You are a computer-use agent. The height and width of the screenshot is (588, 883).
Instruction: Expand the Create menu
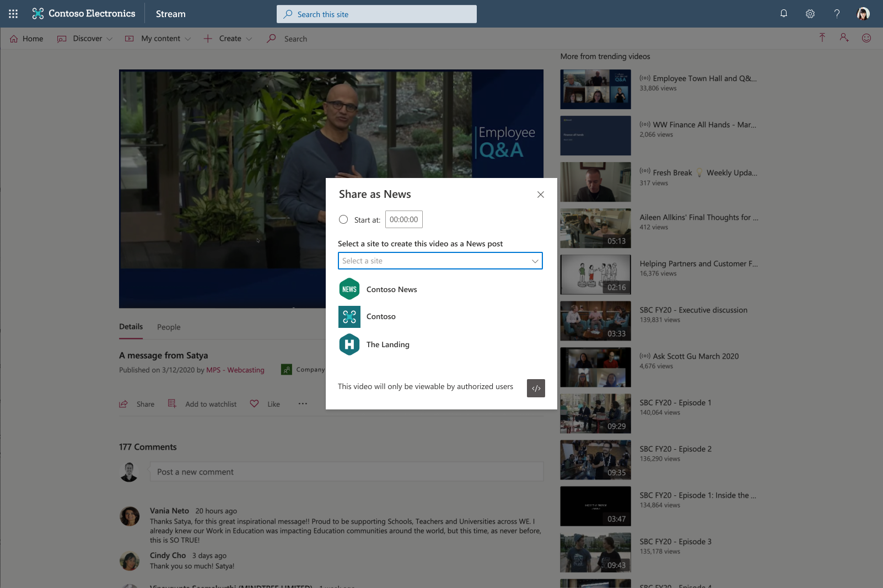point(228,39)
